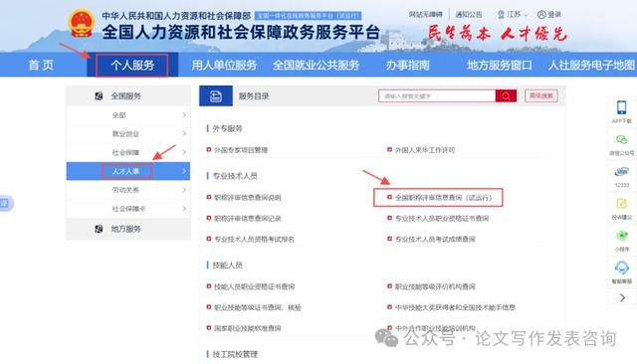Open 职业技能等级评价机构查询 link

click(435, 286)
